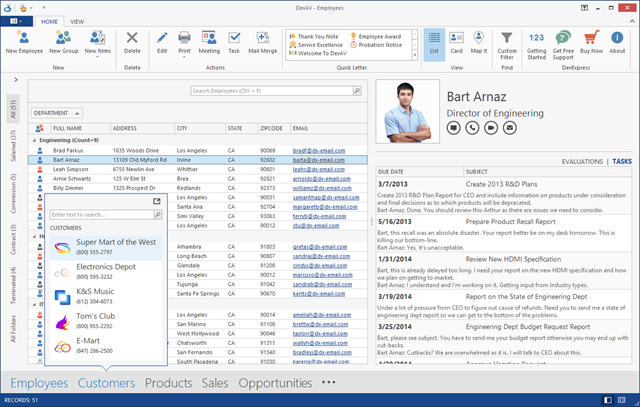Expand the Quick Letter gallery dropdown
640x407 pixels.
point(415,55)
